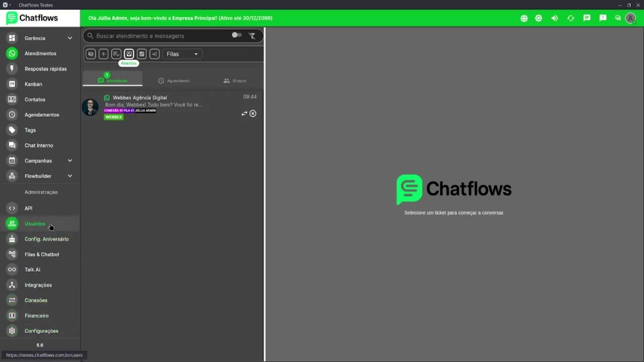
Task: Open the Filas dropdown
Action: tap(182, 54)
